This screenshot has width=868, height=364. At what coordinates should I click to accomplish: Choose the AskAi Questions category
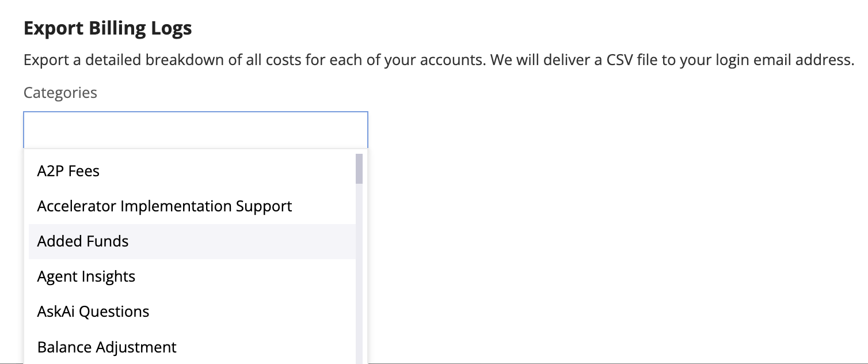click(93, 312)
